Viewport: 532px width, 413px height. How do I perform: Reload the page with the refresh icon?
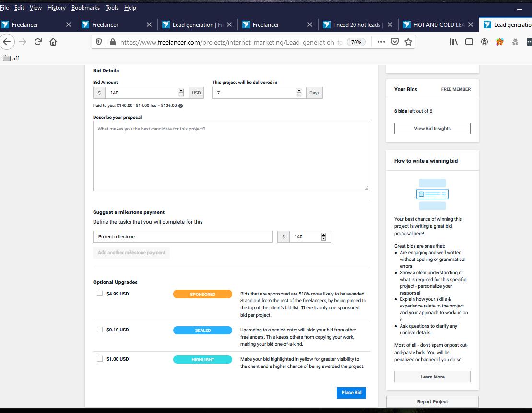point(38,42)
